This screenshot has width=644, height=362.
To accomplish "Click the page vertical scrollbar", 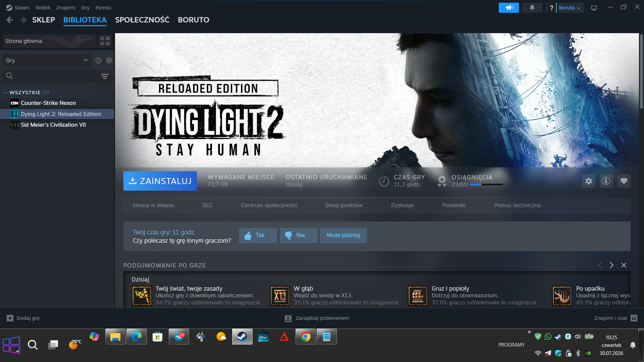I will (x=641, y=71).
